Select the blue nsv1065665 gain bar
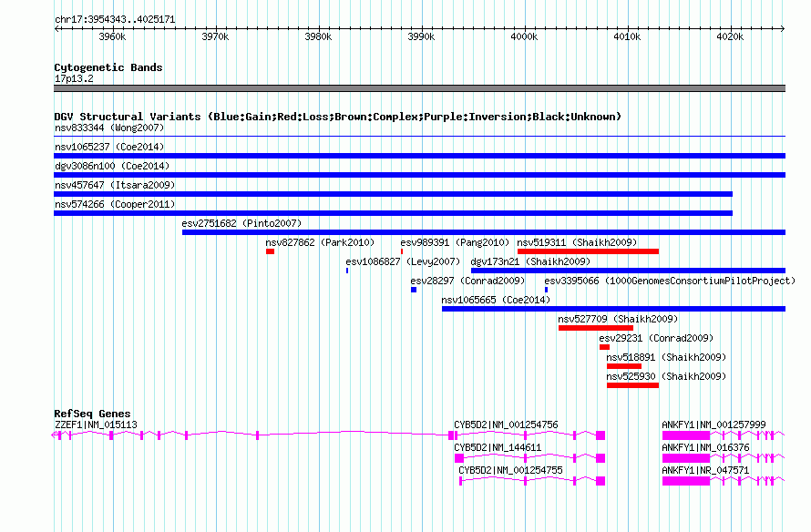This screenshot has width=811, height=532. 613,309
